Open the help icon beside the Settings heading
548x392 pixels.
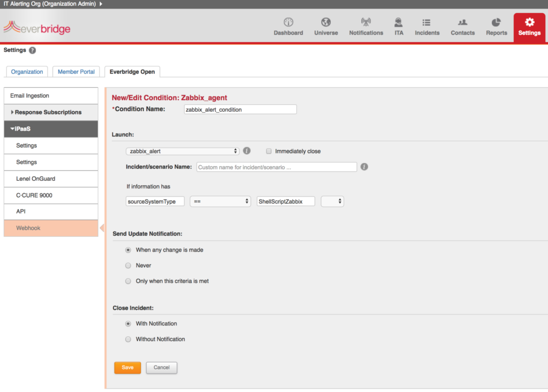point(33,50)
